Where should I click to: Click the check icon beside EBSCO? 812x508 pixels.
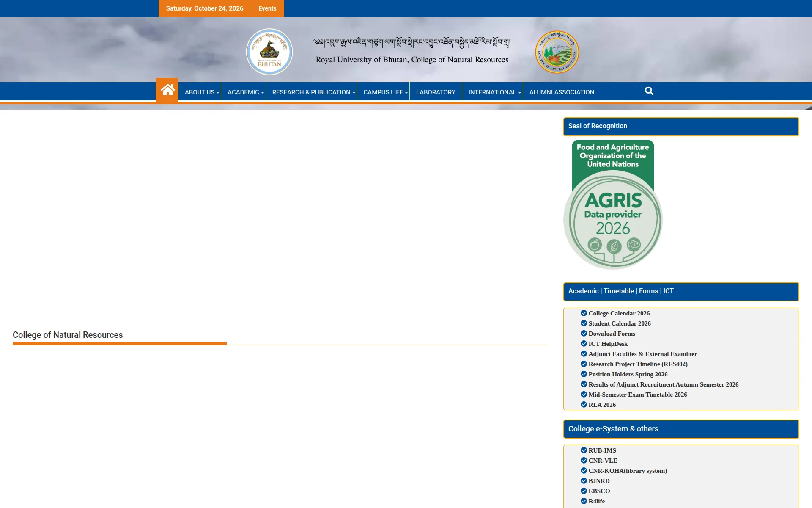584,491
